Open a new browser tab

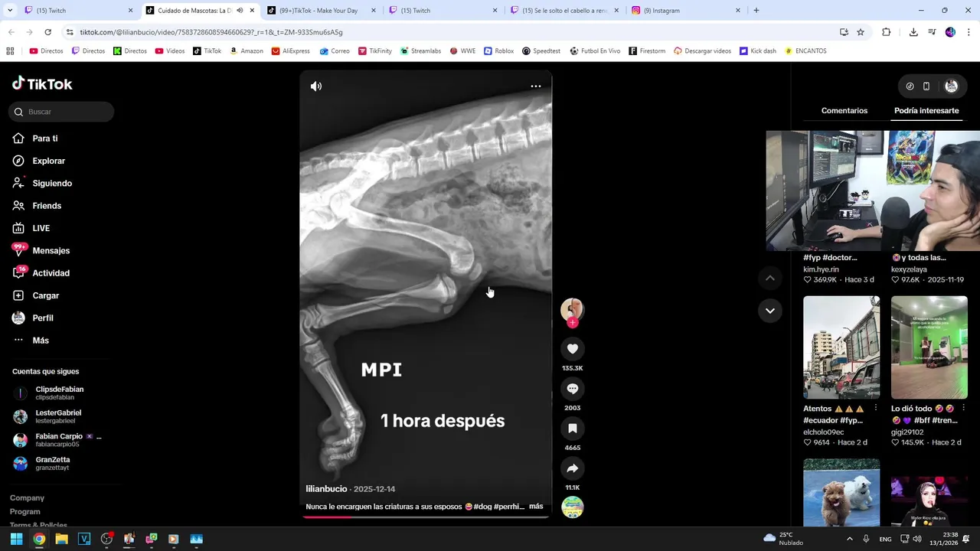[756, 11]
